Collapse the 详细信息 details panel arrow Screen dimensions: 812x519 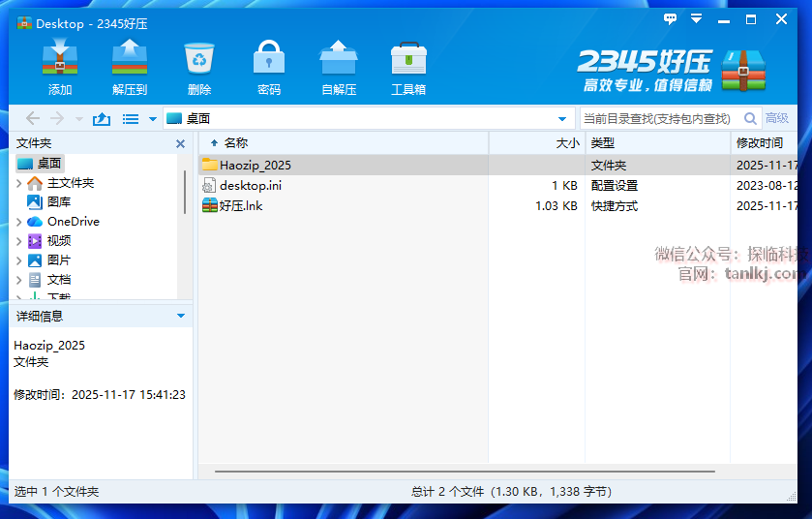click(181, 316)
